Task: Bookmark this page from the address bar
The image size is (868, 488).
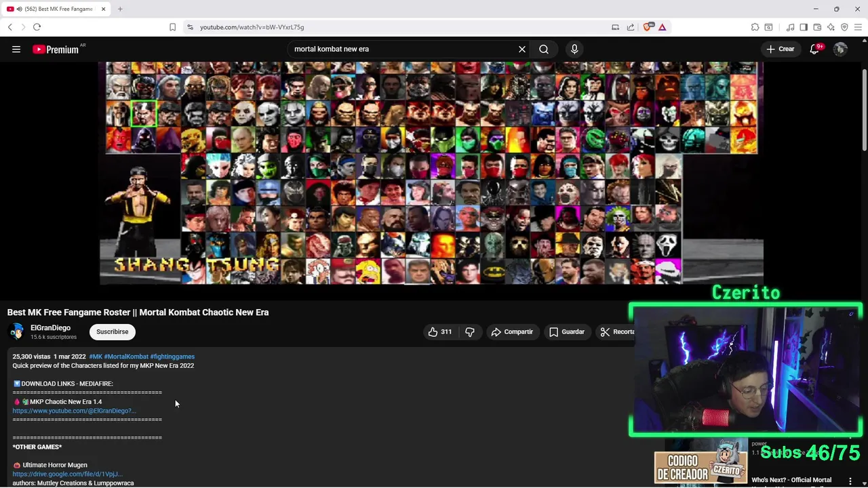Action: (172, 27)
